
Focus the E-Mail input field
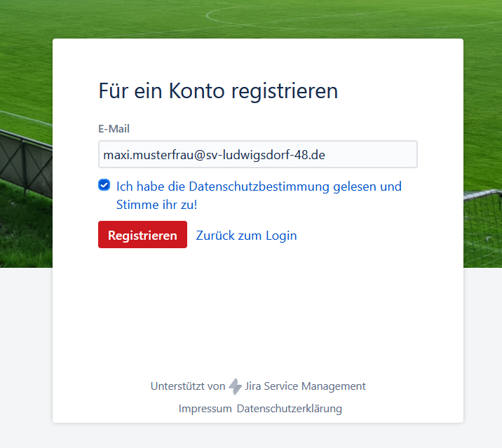pos(257,155)
